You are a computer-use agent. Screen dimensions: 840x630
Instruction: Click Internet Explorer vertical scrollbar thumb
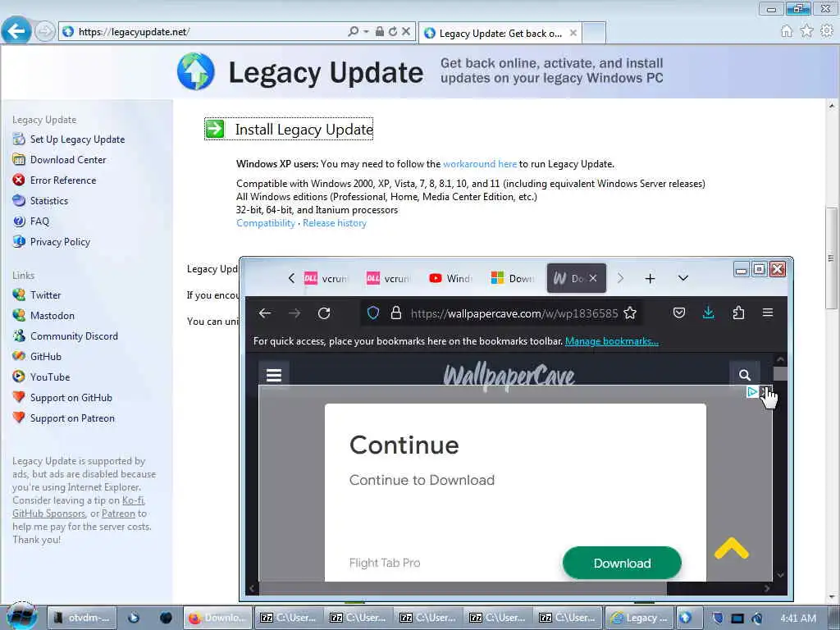(831, 258)
